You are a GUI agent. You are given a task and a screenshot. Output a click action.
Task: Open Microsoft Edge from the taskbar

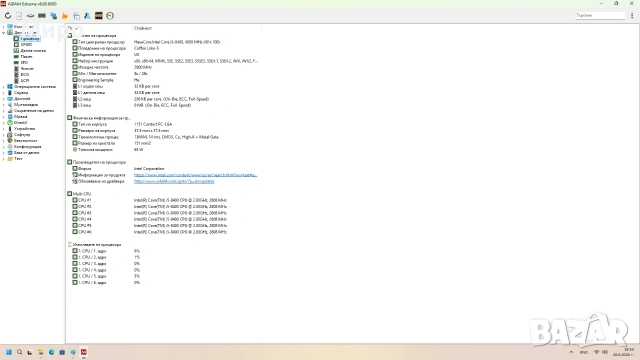51,352
